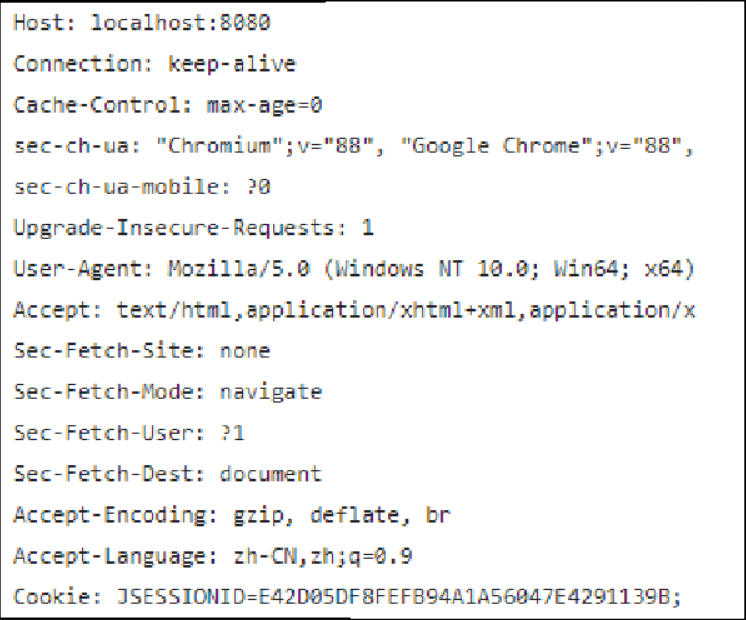
Task: Select the document value of Sec-Fetch-Dest
Action: (x=272, y=474)
